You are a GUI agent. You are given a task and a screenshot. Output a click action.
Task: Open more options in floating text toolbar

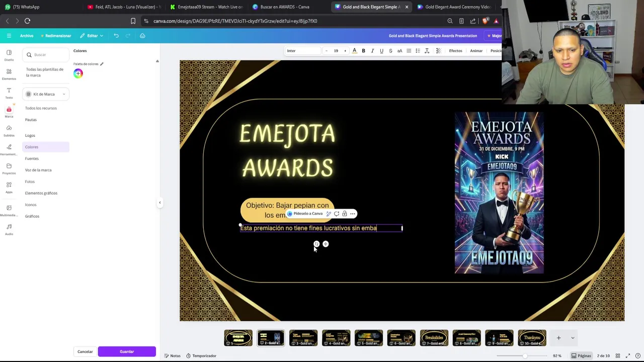353,214
